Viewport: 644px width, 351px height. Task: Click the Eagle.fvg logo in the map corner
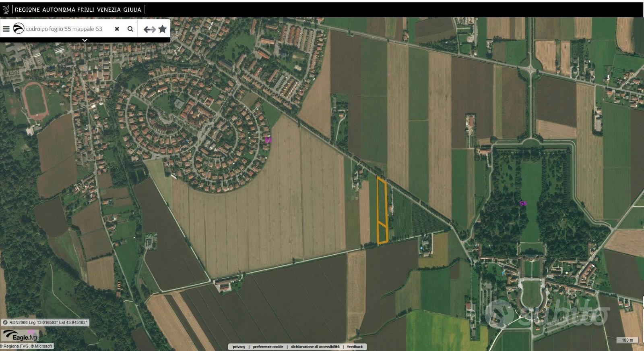[20, 336]
